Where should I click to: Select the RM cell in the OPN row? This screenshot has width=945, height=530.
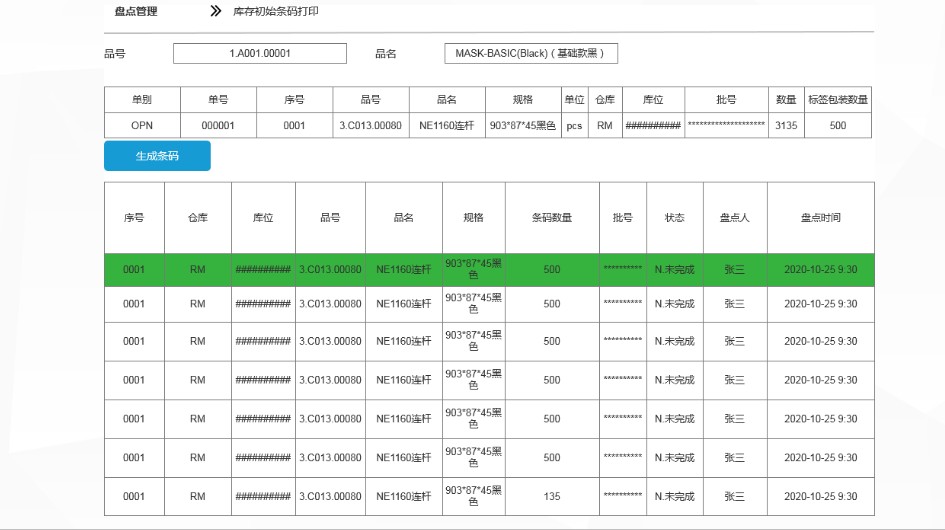[604, 125]
